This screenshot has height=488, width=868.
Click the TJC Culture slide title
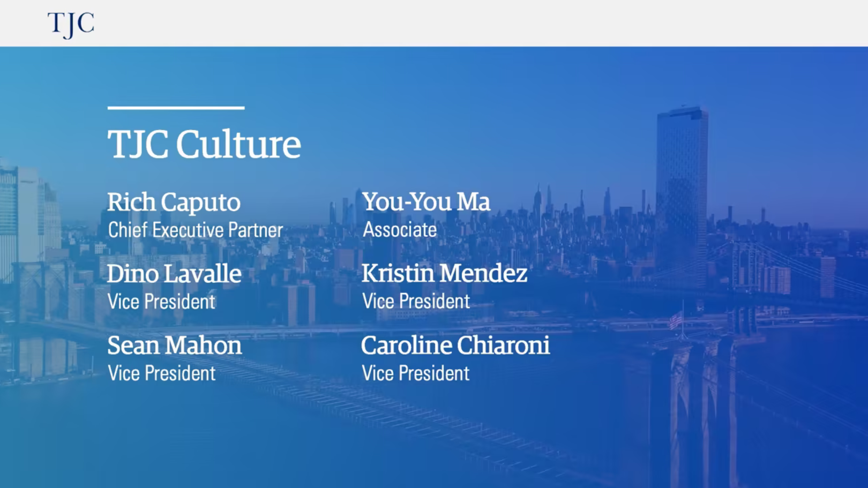click(x=204, y=144)
